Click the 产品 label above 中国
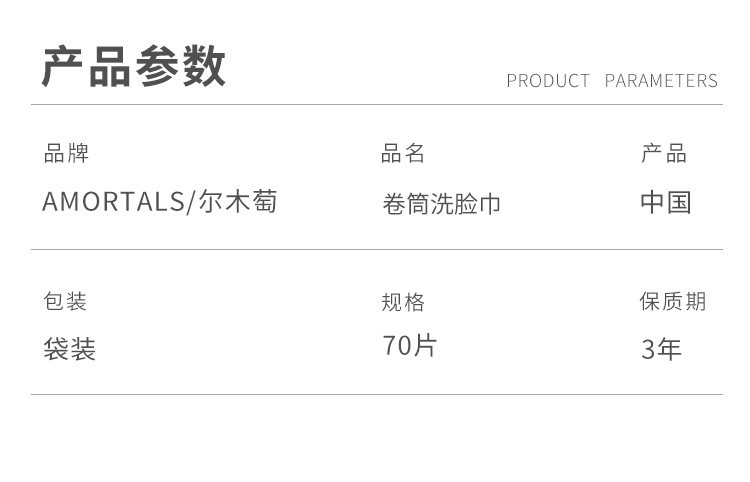750x482 pixels. click(x=663, y=154)
